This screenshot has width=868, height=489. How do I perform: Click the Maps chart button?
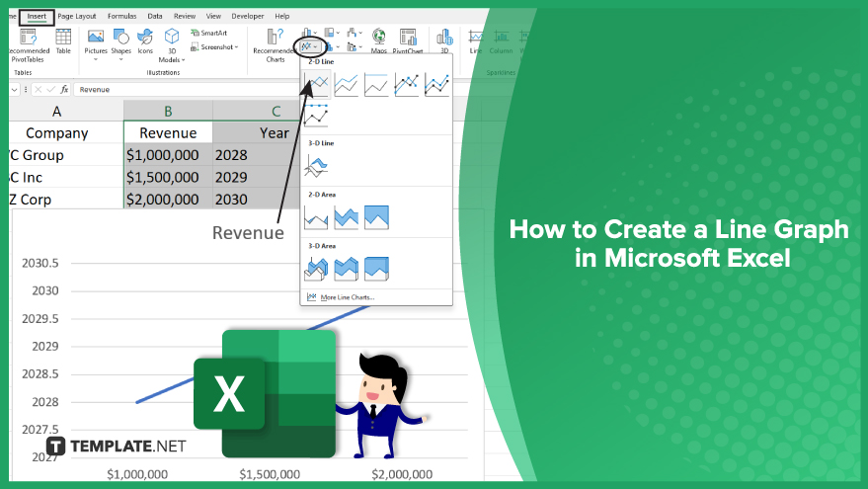coord(378,41)
